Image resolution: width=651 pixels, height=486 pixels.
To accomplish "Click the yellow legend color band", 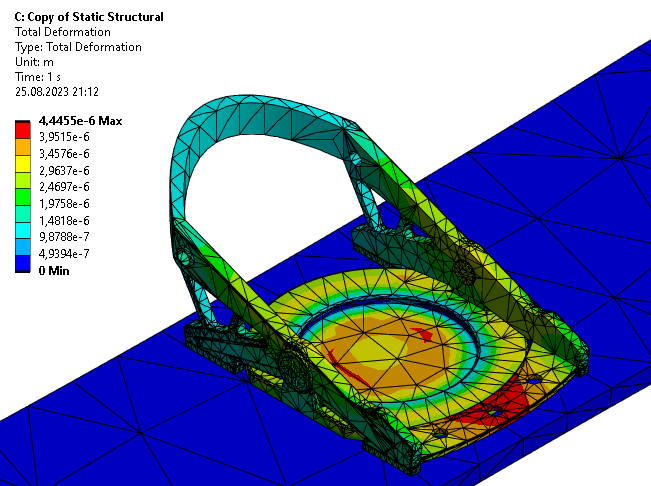I will [x=23, y=164].
